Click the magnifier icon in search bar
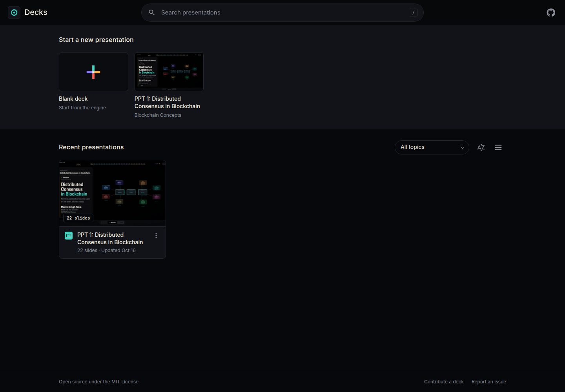 pyautogui.click(x=152, y=13)
